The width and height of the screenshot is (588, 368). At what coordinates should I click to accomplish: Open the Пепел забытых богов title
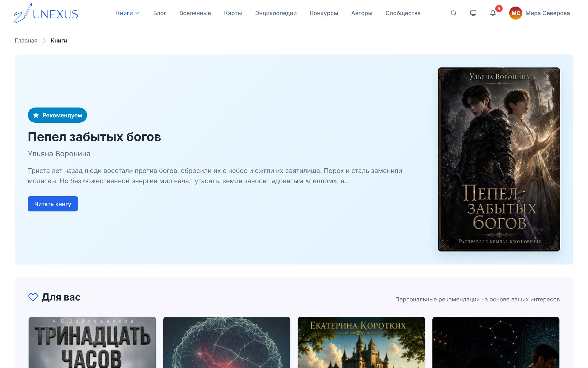coord(94,137)
